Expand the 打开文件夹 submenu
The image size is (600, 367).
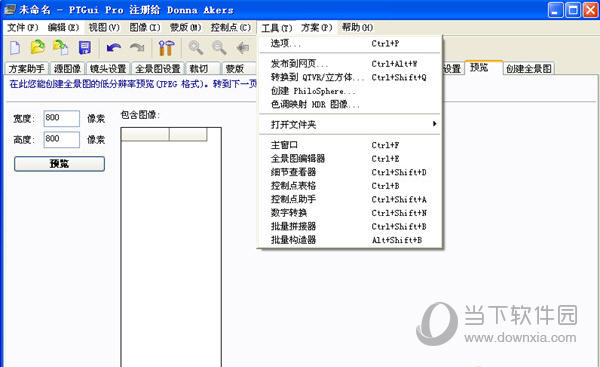350,124
